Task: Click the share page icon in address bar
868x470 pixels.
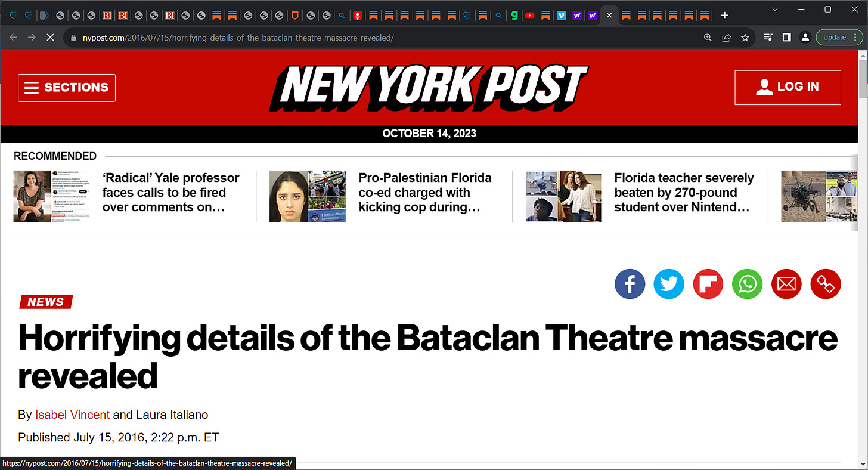Action: click(x=726, y=37)
